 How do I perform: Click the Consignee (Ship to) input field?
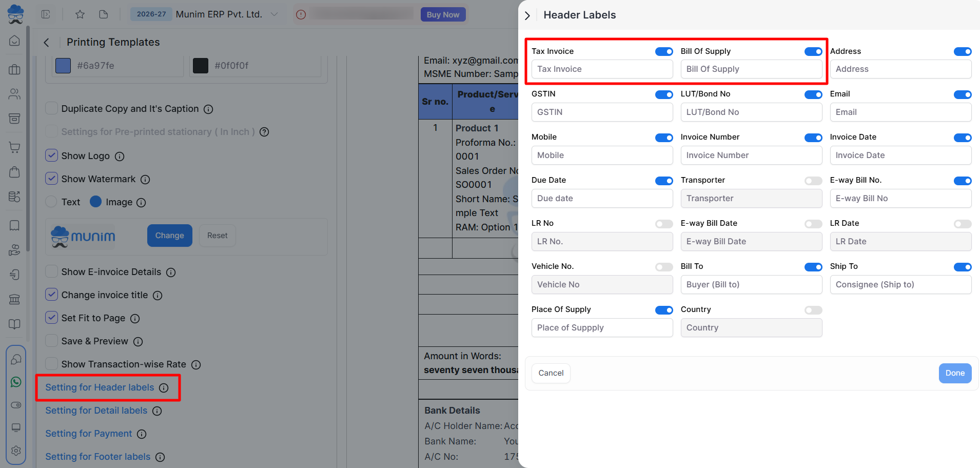(901, 285)
